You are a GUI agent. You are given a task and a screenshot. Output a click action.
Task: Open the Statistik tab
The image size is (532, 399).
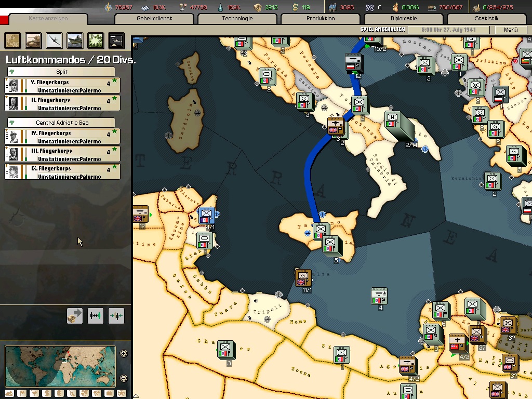click(x=487, y=19)
